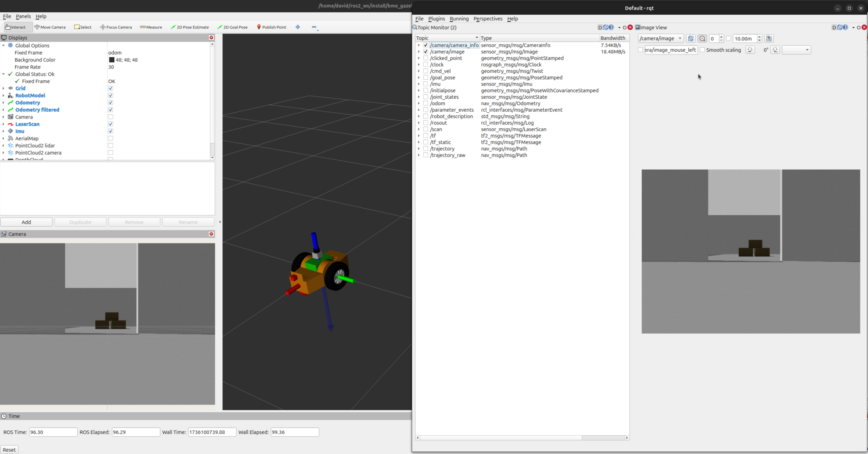Click the minus remove-tool icon in toolbar
868x454 pixels.
click(314, 27)
